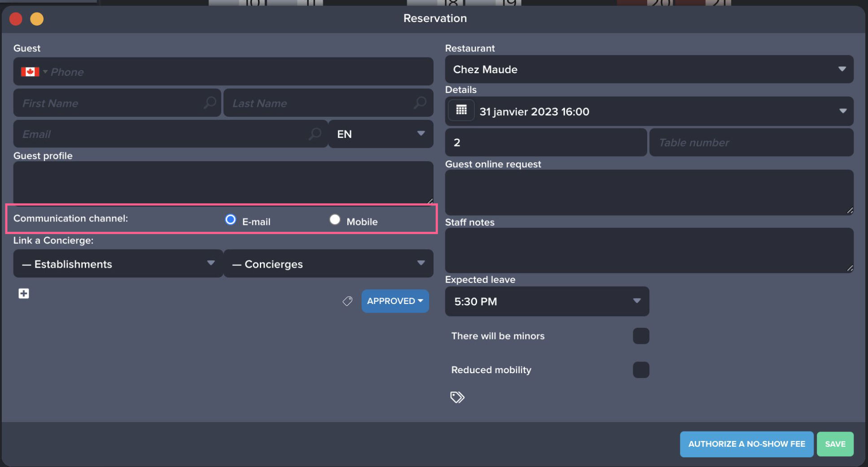The width and height of the screenshot is (868, 467).
Task: Click the search icon in Last Name field
Action: (x=420, y=103)
